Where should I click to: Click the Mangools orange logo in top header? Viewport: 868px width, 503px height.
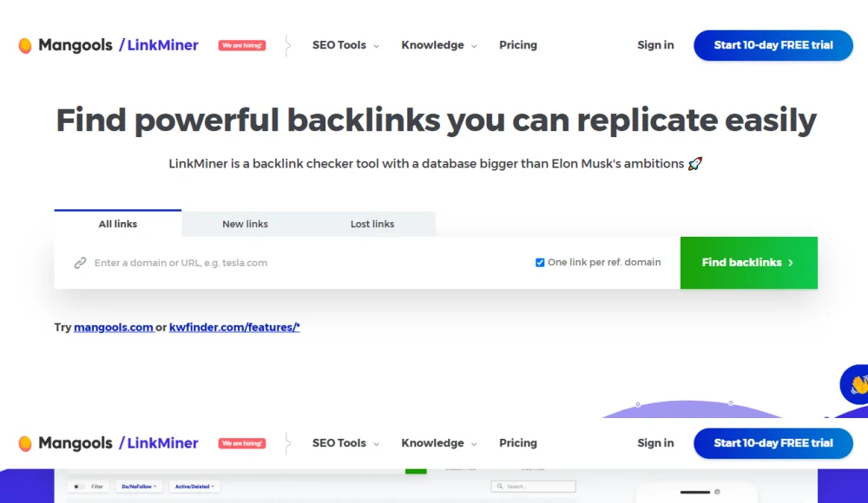pyautogui.click(x=26, y=46)
